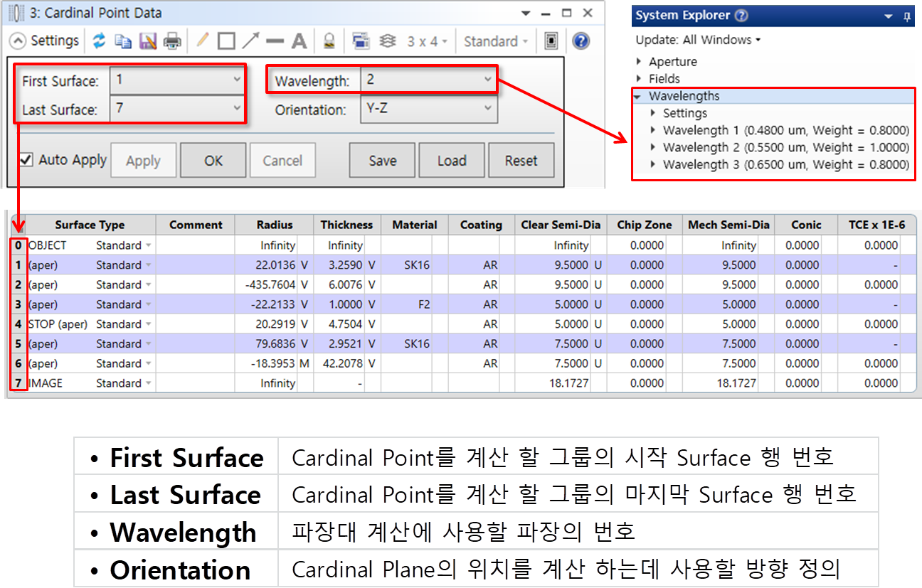The width and height of the screenshot is (922, 588).
Task: Select the rectangle drawing tool
Action: (x=226, y=41)
